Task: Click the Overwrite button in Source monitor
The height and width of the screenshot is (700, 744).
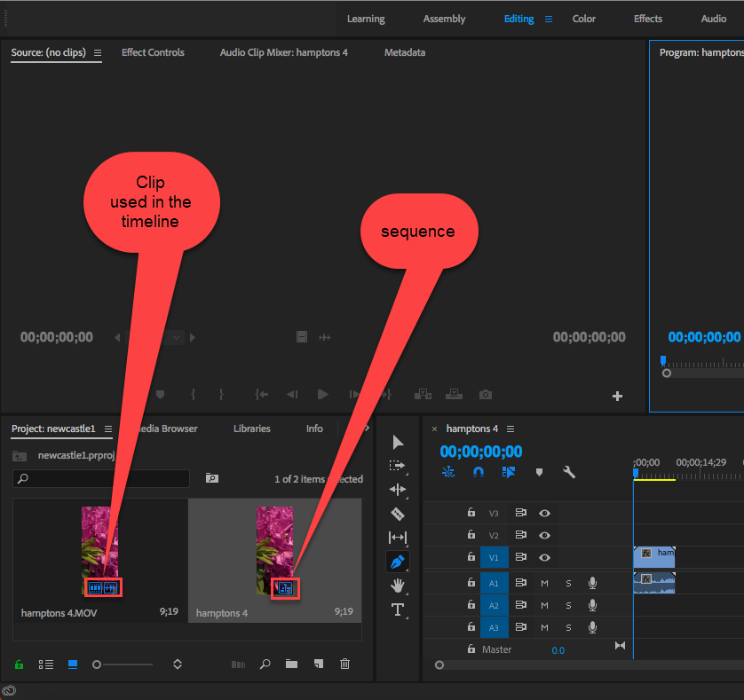Action: click(x=454, y=395)
